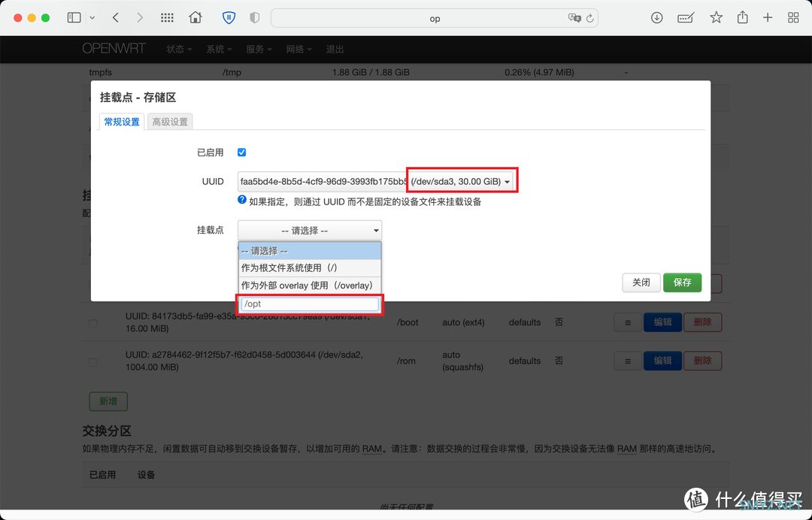Screen dimensions: 812x520
Task: Click the 新增 button
Action: pyautogui.click(x=108, y=401)
